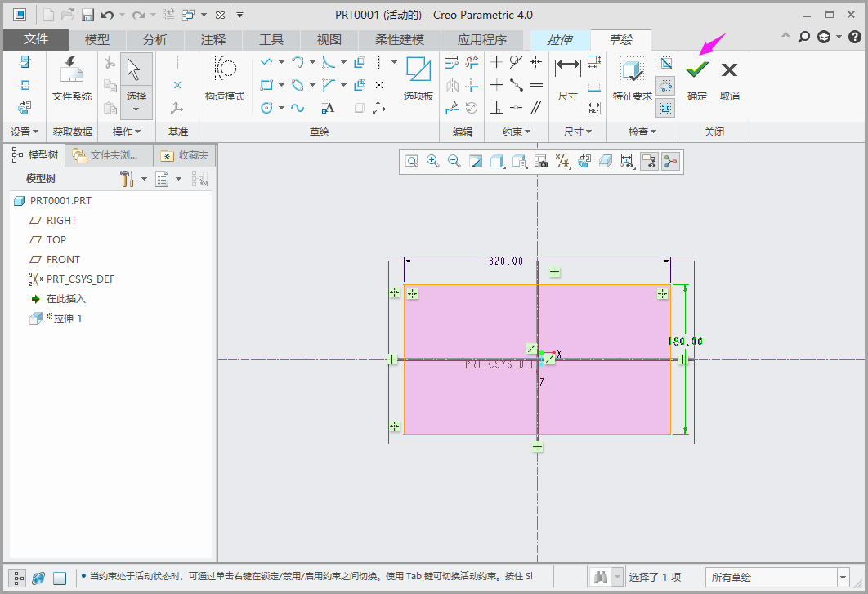868x594 pixels.
Task: Expand the Constraints (约束) group dropdown
Action: pos(516,132)
